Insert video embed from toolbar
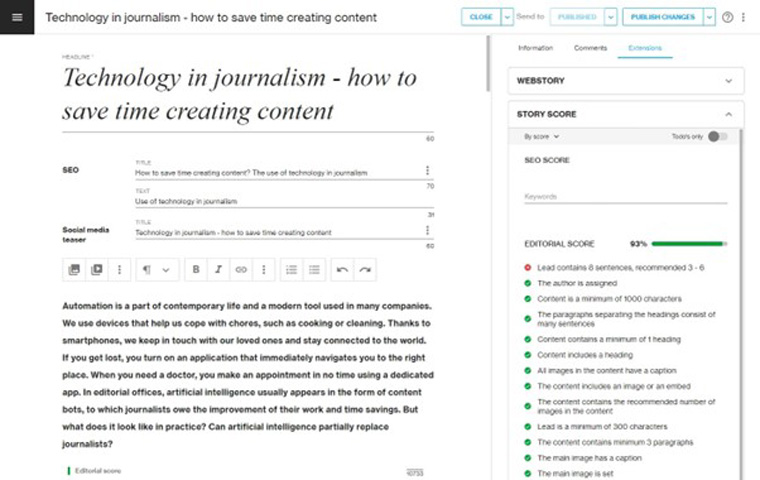Screen dimensions: 760x480 point(96,270)
